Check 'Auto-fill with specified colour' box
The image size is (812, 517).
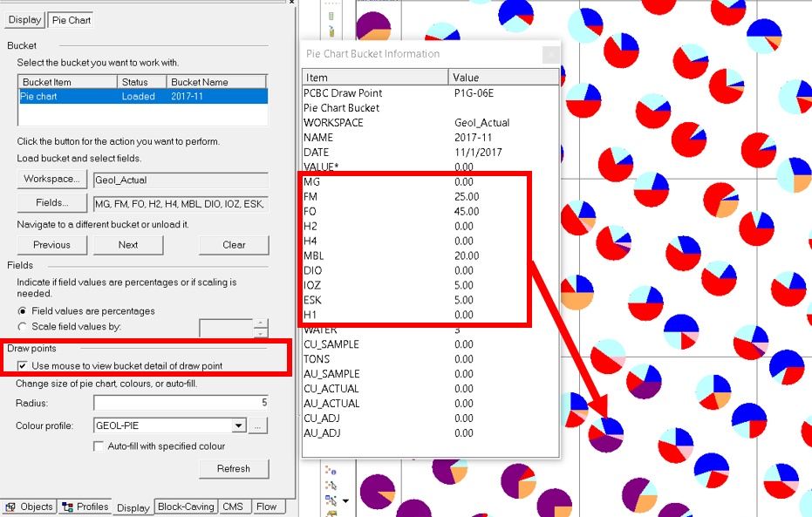99,446
